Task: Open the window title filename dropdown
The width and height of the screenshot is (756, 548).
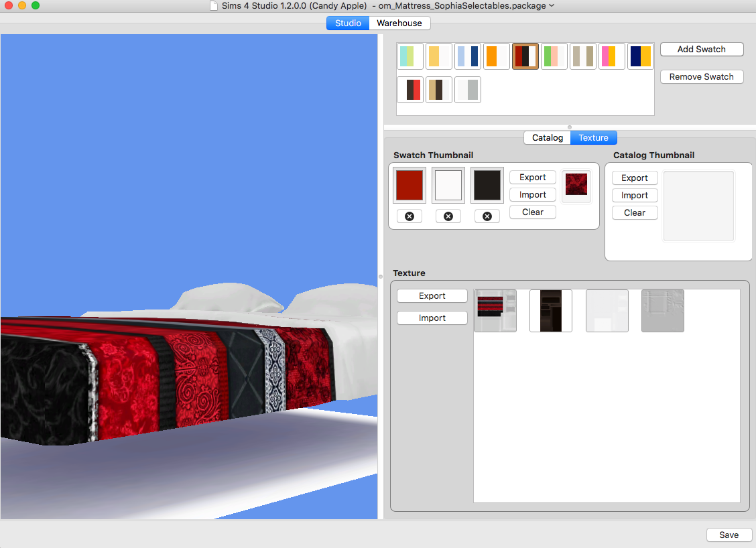Action: tap(551, 6)
